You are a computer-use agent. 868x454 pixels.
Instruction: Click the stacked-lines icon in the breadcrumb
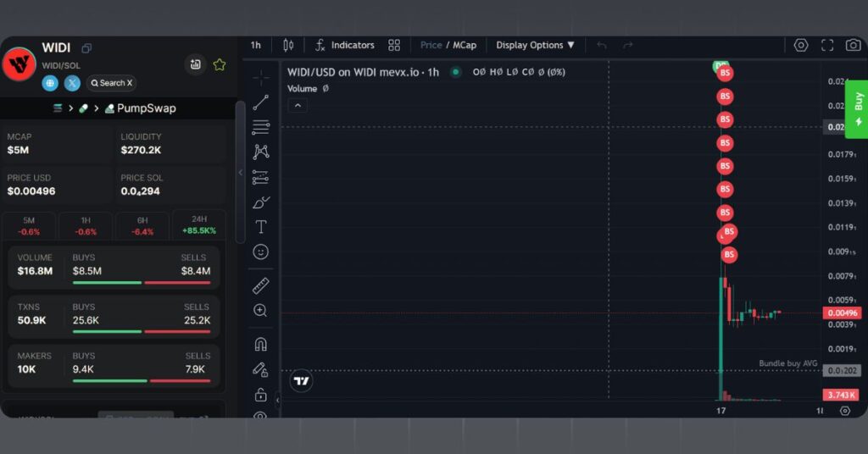tap(58, 108)
